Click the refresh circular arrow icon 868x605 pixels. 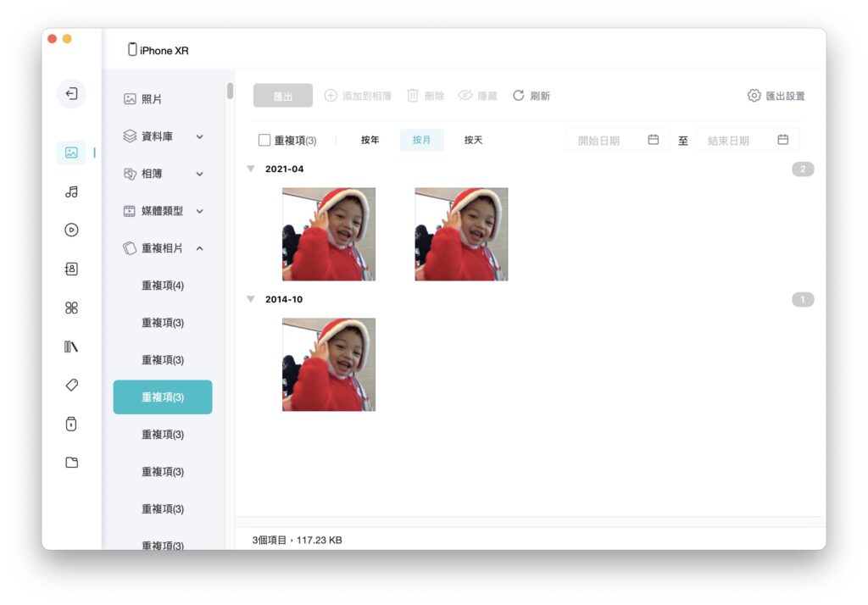(x=518, y=96)
